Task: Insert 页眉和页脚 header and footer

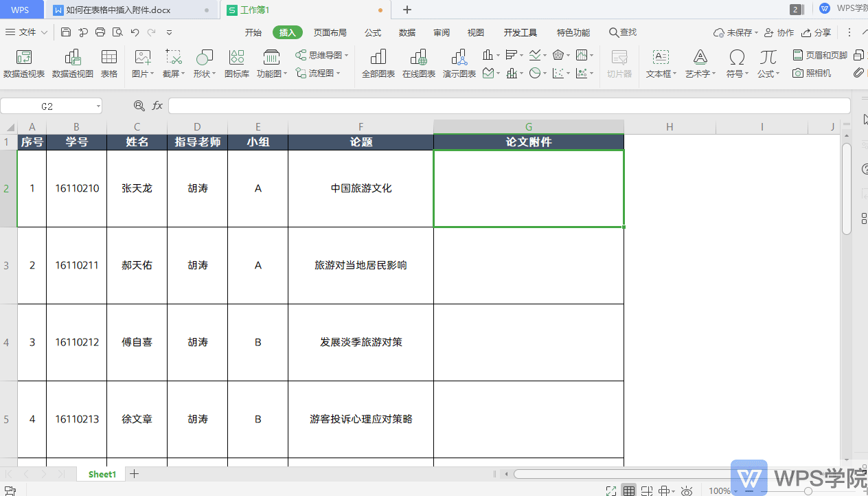Action: coord(820,55)
